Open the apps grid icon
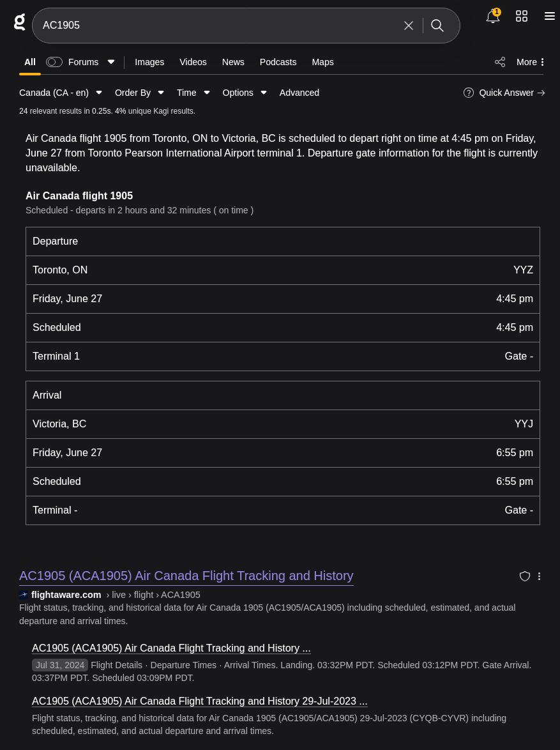The height and width of the screenshot is (750, 560). pos(522,16)
